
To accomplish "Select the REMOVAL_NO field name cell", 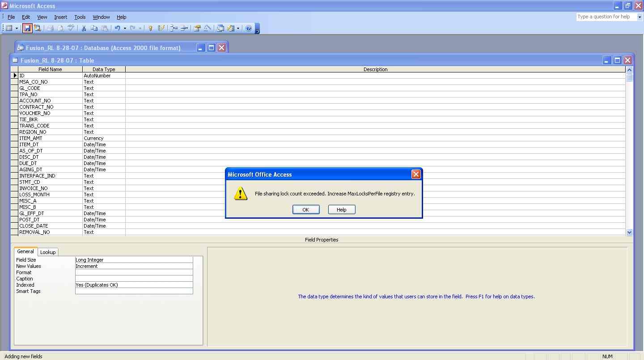I will click(50, 232).
